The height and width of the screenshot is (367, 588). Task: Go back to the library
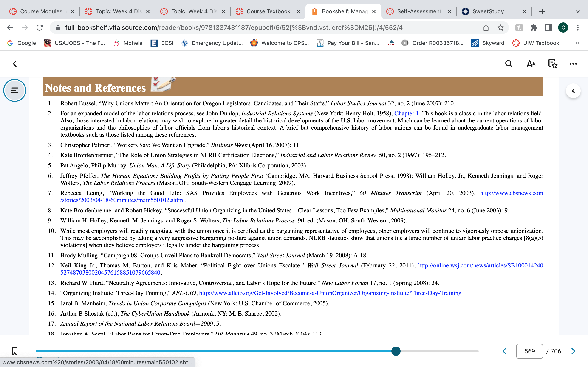coord(15,64)
